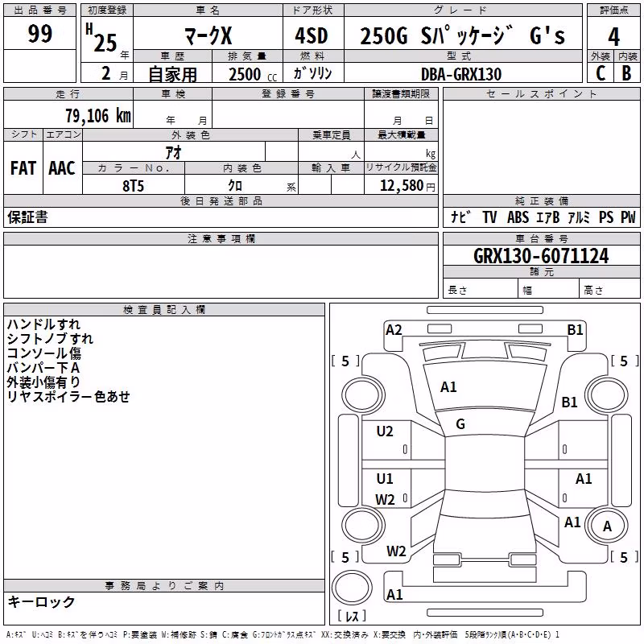Click the 注意事項欄 header
Screen dimensions: 644x644
221,238
